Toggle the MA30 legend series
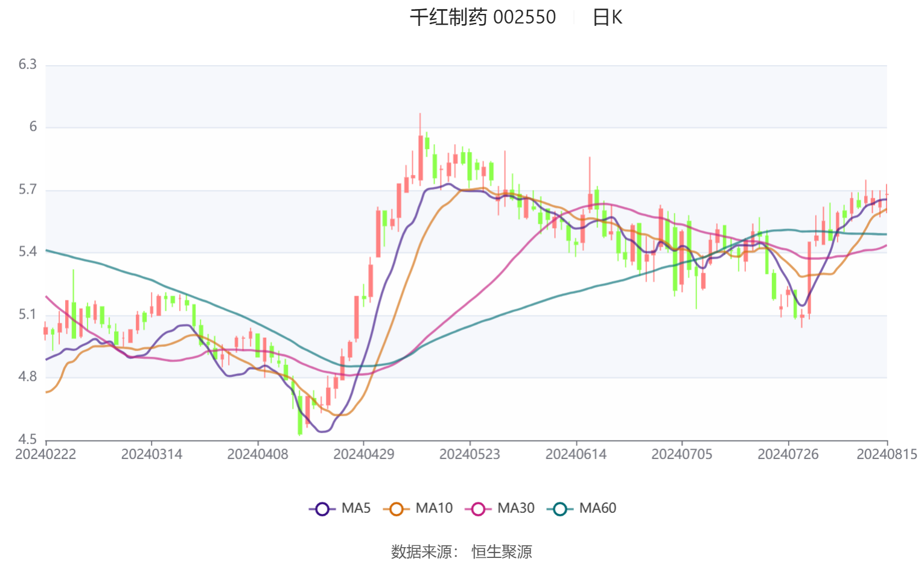The width and height of the screenshot is (924, 561). (500, 509)
